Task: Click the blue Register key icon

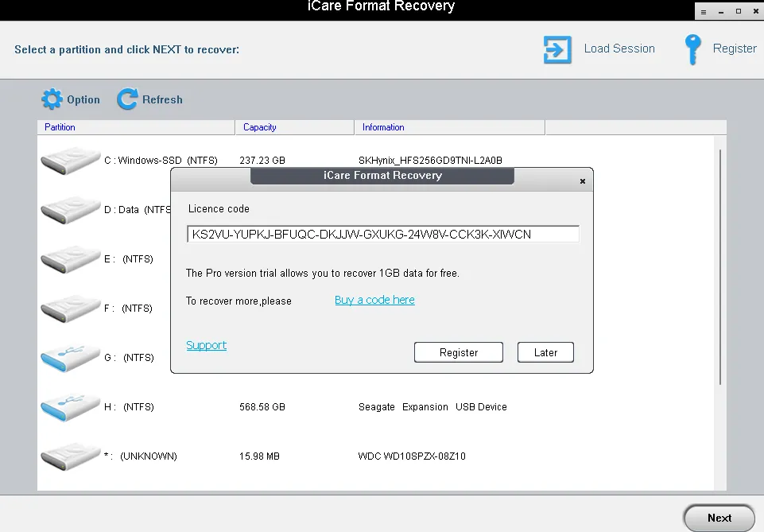Action: click(x=692, y=49)
